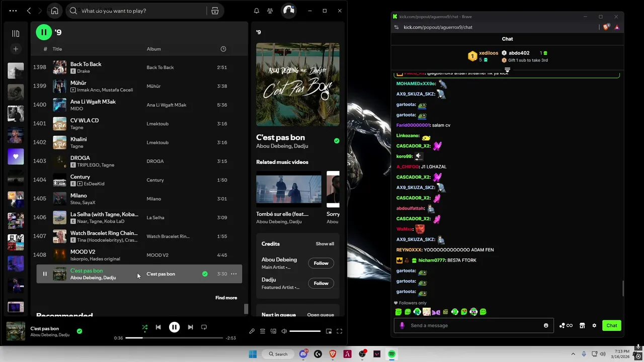The image size is (644, 362).
Task: Open Liked Songs purple heart tile
Action: point(16,156)
